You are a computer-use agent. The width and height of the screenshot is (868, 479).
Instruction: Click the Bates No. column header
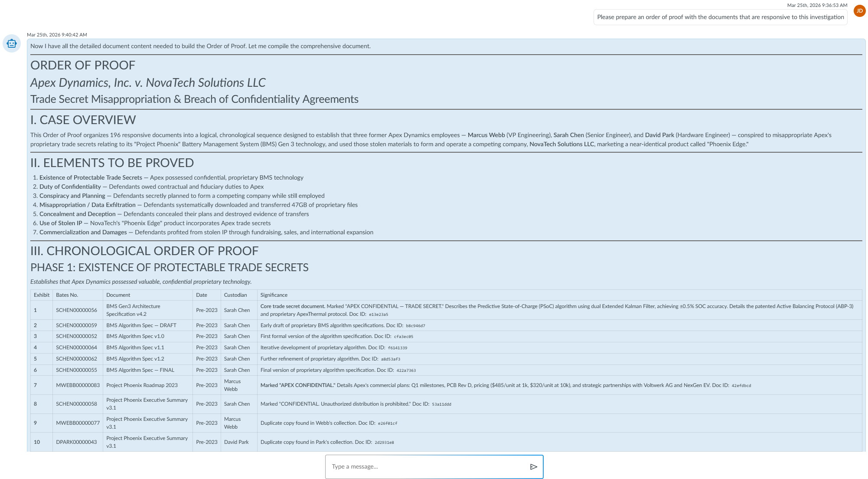click(x=67, y=295)
